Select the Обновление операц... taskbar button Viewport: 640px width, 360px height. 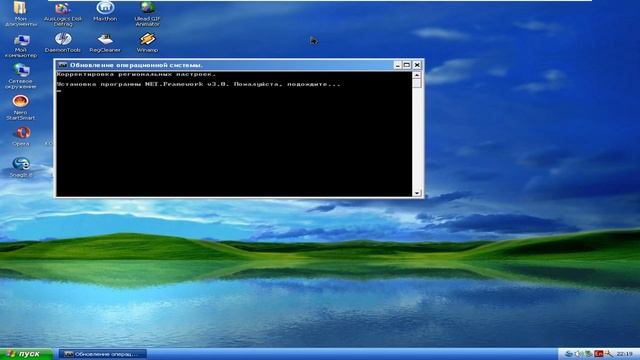pyautogui.click(x=102, y=354)
